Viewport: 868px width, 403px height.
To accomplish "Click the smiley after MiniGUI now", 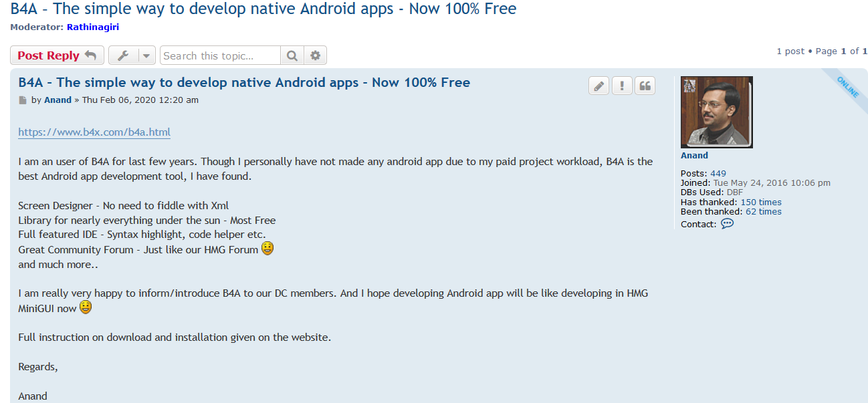I will (x=86, y=307).
